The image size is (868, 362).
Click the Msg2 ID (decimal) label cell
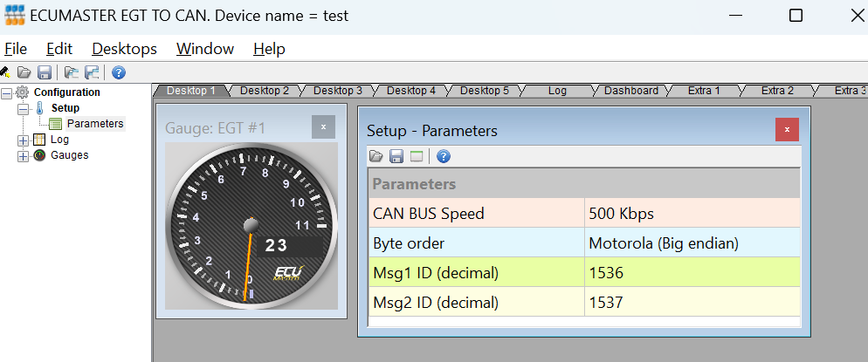[x=477, y=303]
